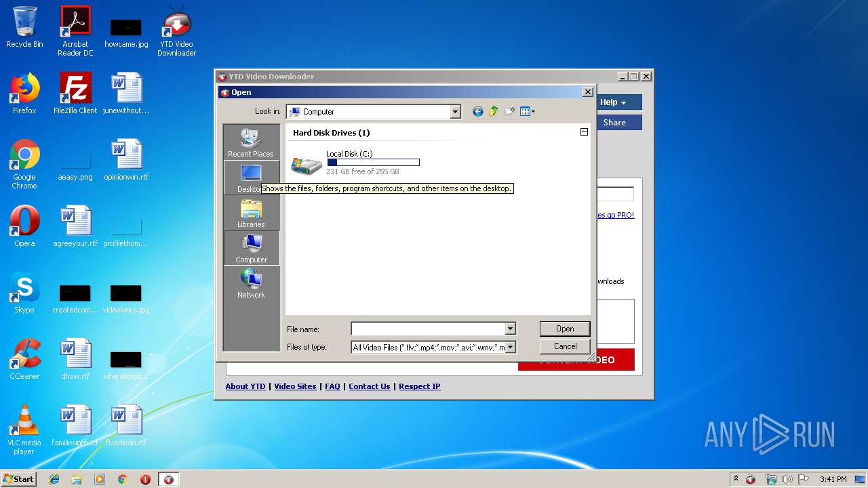The image size is (868, 488).
Task: Create a new folder via toolbar icon
Action: (x=509, y=112)
